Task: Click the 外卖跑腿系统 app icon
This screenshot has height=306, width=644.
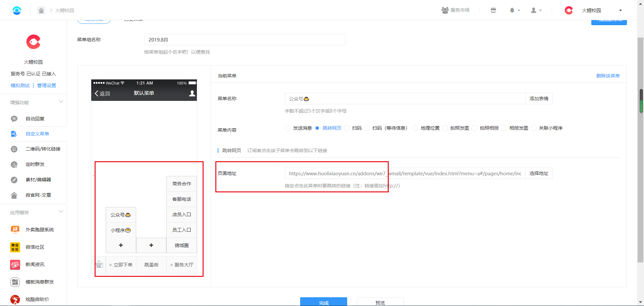Action: pos(15,230)
